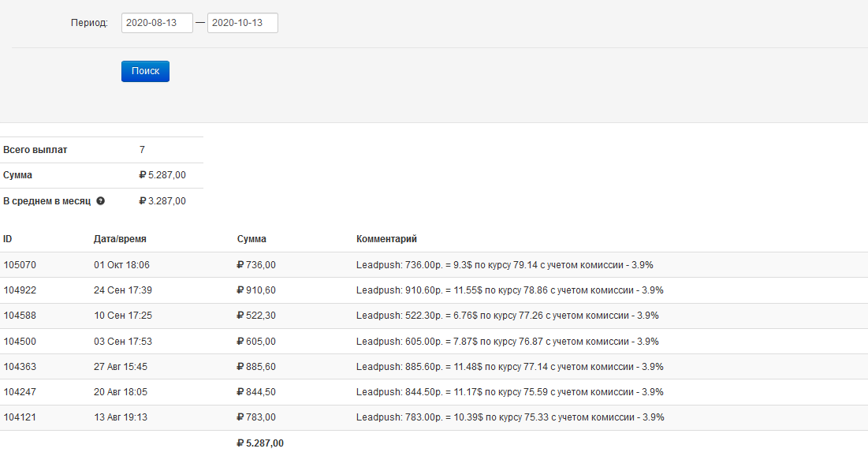Select payout row ID 104247
Image resolution: width=868 pixels, height=456 pixels.
pyautogui.click(x=20, y=392)
